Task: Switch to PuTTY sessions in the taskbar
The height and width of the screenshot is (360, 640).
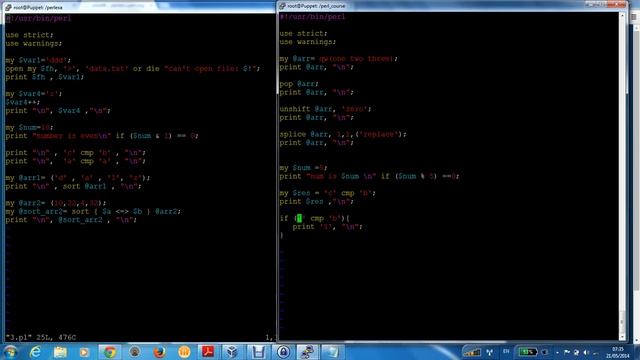Action: point(307,352)
